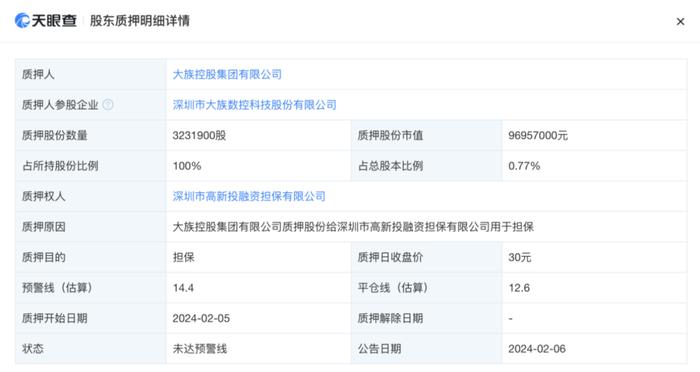The width and height of the screenshot is (700, 372).
Task: Click the 占所持股份比例 label
Action: [x=60, y=166]
